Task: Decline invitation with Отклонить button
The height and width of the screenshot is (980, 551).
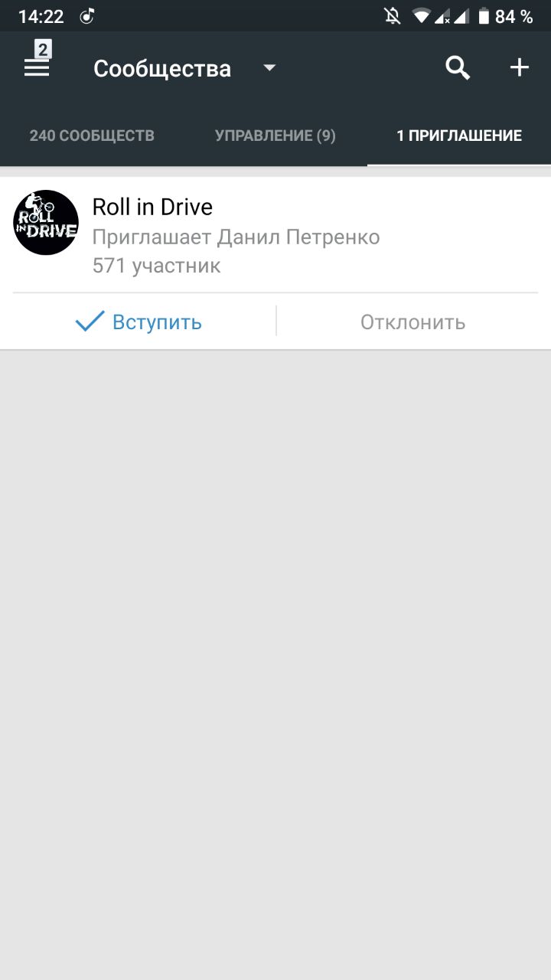Action: point(413,322)
